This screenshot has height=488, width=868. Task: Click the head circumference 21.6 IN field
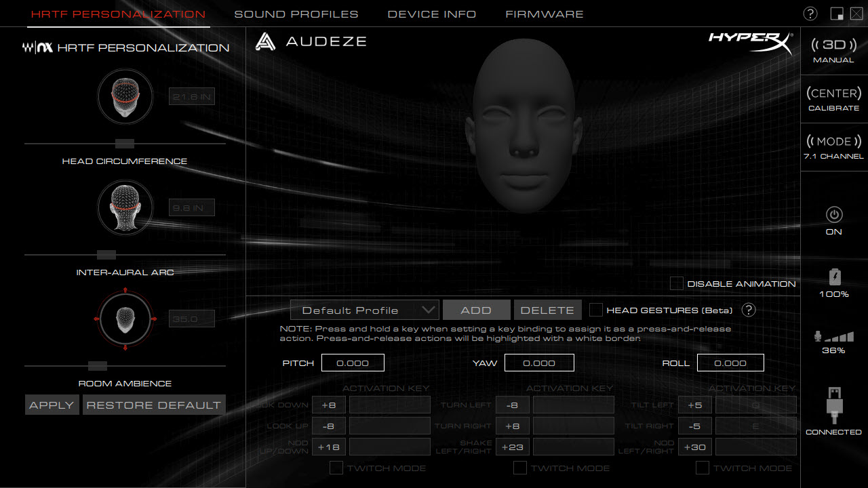192,97
